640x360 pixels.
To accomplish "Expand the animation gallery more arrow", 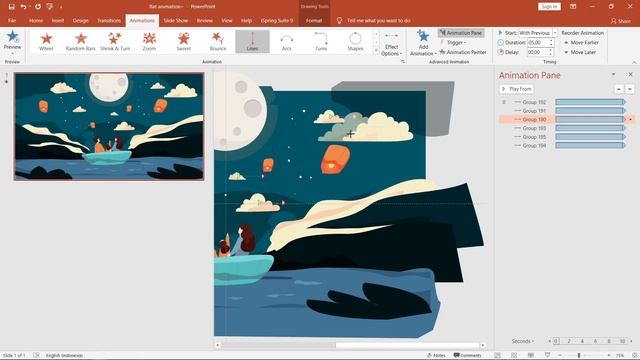I will click(376, 50).
